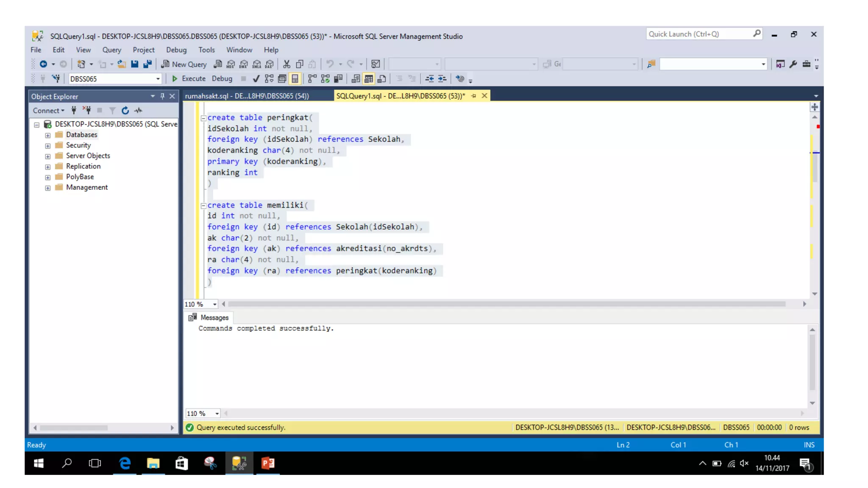Collapse the create table memiliki block

[203, 205]
